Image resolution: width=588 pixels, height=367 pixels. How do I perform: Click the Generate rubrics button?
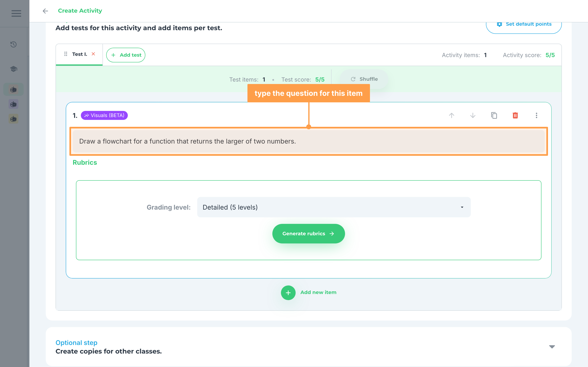(308, 233)
